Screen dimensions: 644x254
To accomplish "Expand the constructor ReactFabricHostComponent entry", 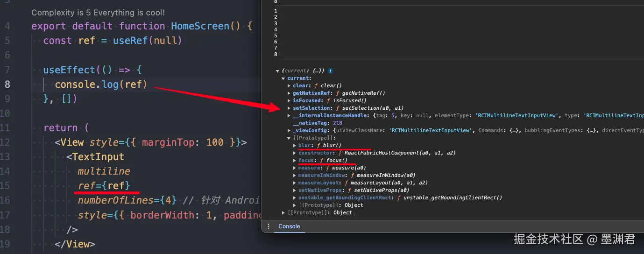I will click(x=295, y=153).
